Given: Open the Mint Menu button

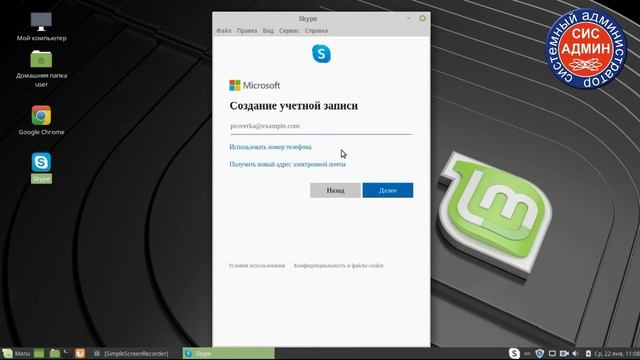Looking at the screenshot, I should pos(16,353).
